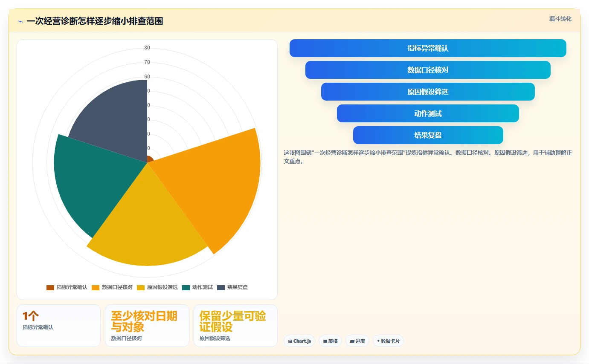Toggle 原因假设筛选 legend color swatch
589x364 pixels.
tap(141, 287)
